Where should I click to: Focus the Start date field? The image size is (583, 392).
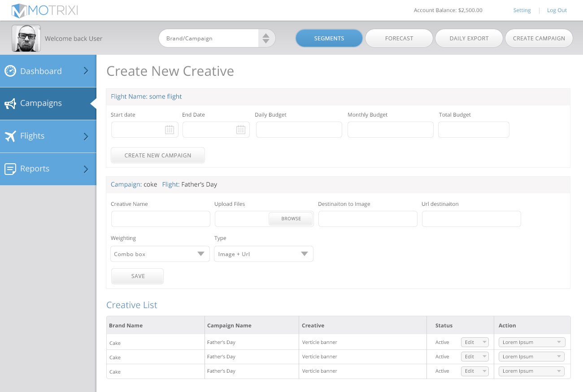point(144,130)
